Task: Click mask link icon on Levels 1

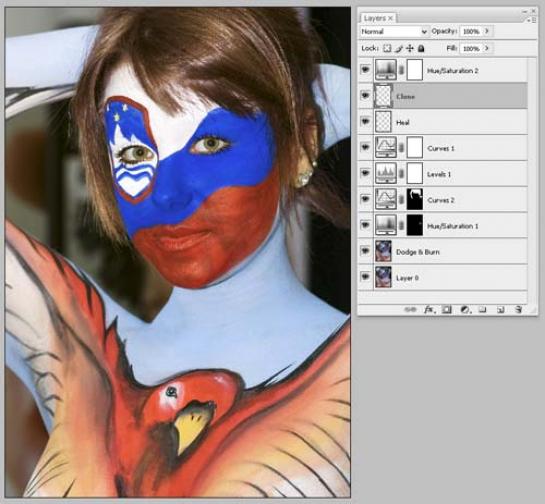Action: pyautogui.click(x=401, y=173)
